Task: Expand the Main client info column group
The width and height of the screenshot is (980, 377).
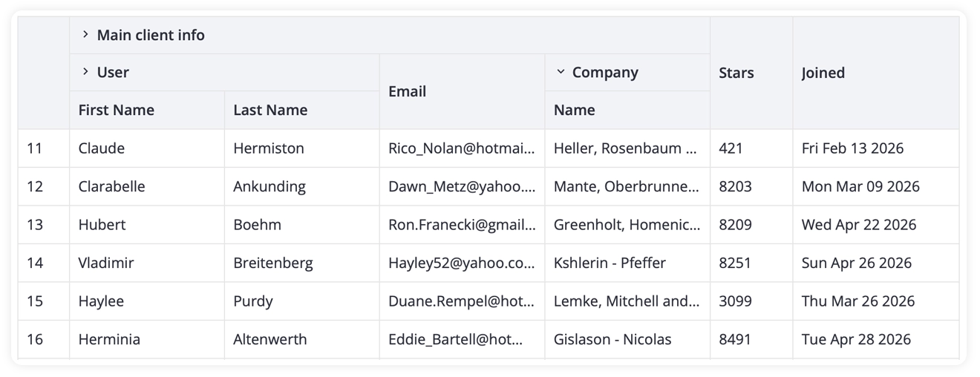Action: coord(86,35)
